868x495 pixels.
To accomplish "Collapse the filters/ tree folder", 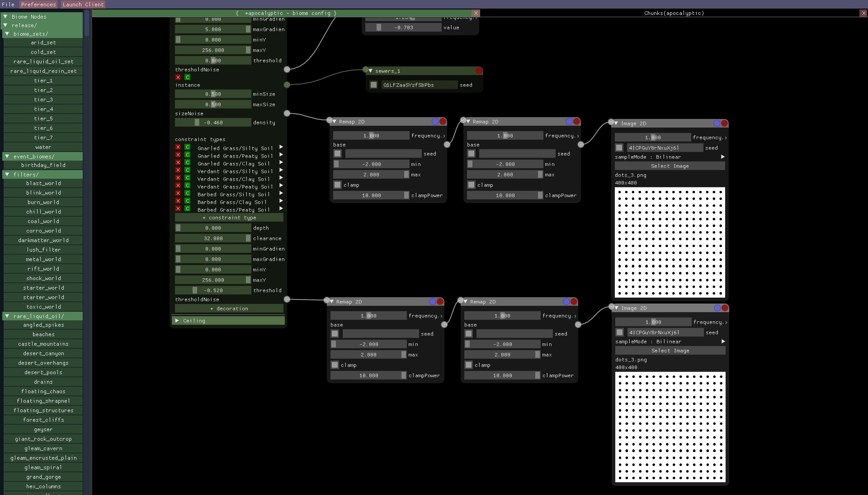I will pos(7,175).
